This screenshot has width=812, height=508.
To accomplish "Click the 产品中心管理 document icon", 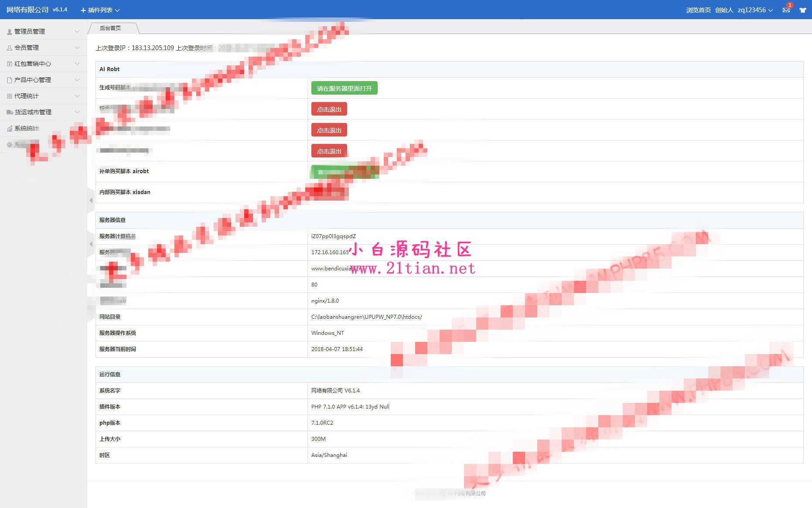I will point(10,80).
